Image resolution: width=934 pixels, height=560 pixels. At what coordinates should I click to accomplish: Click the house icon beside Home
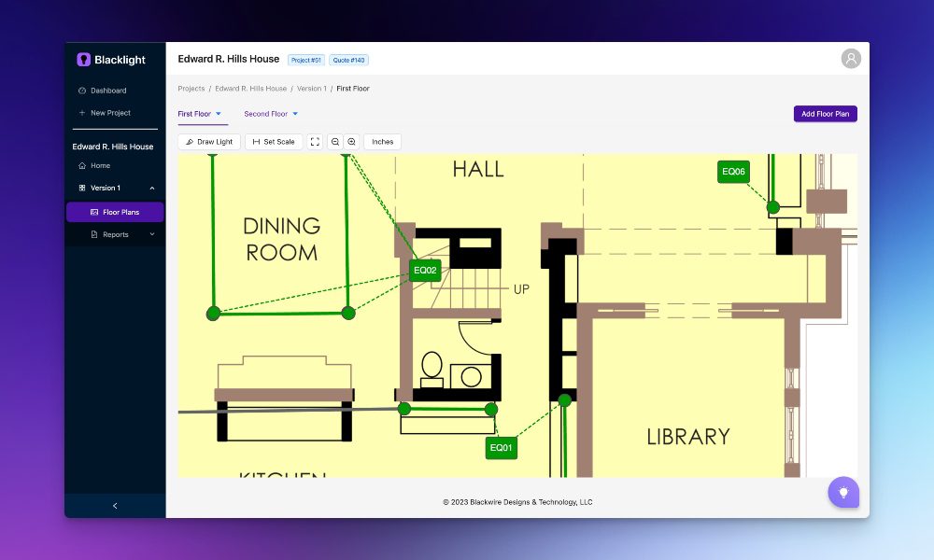click(x=82, y=165)
